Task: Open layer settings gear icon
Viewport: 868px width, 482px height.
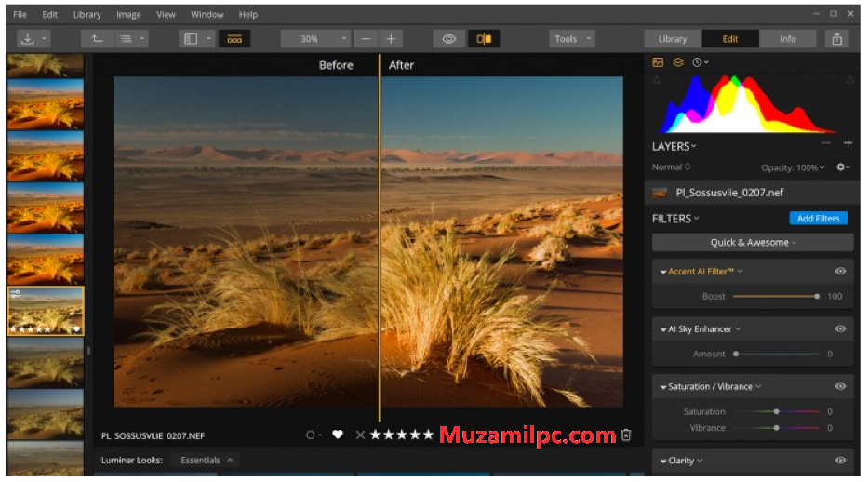Action: 841,167
